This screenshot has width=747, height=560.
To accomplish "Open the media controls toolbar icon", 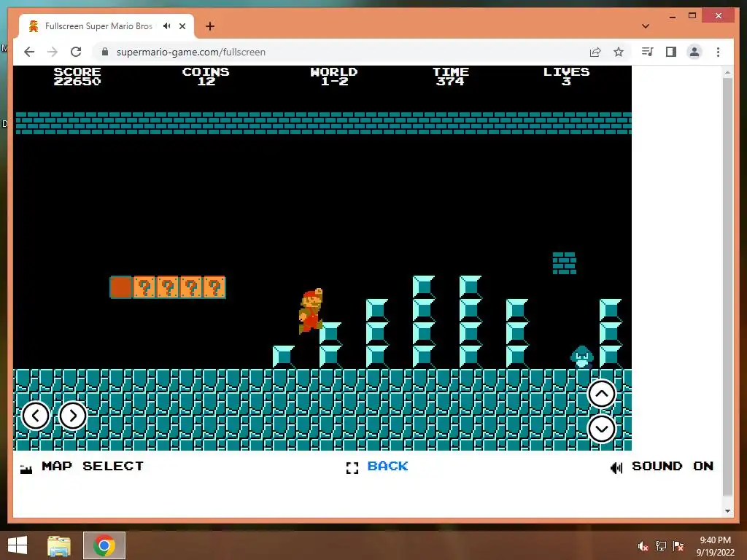I will 647,52.
